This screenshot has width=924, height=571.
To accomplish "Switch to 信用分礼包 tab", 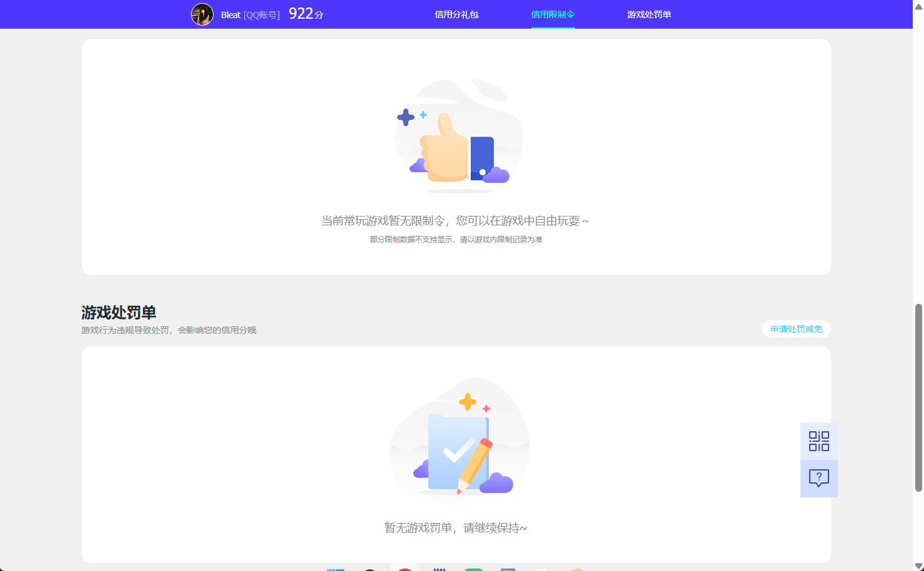I will click(x=456, y=14).
